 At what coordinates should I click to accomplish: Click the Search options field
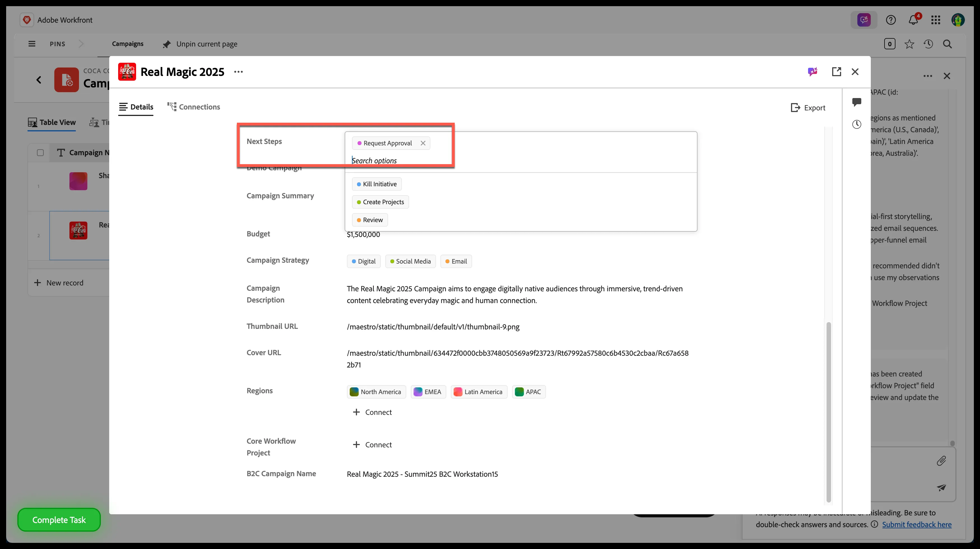point(521,160)
